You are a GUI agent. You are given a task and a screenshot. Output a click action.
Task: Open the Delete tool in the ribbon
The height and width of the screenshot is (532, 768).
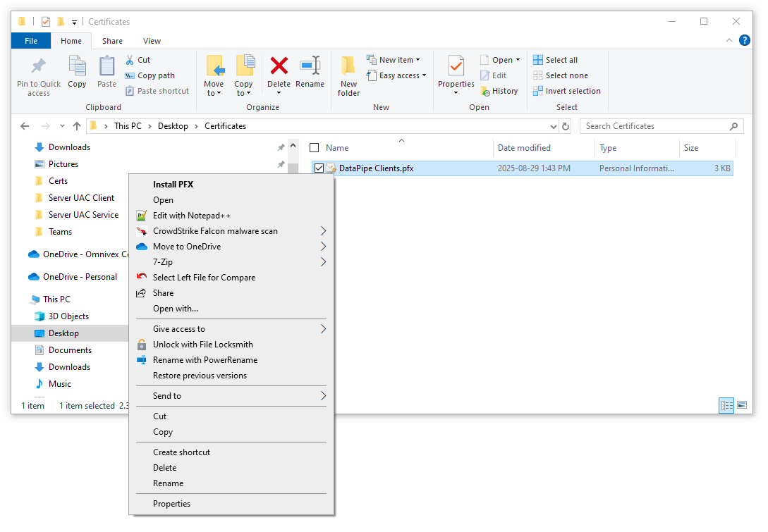(x=279, y=70)
